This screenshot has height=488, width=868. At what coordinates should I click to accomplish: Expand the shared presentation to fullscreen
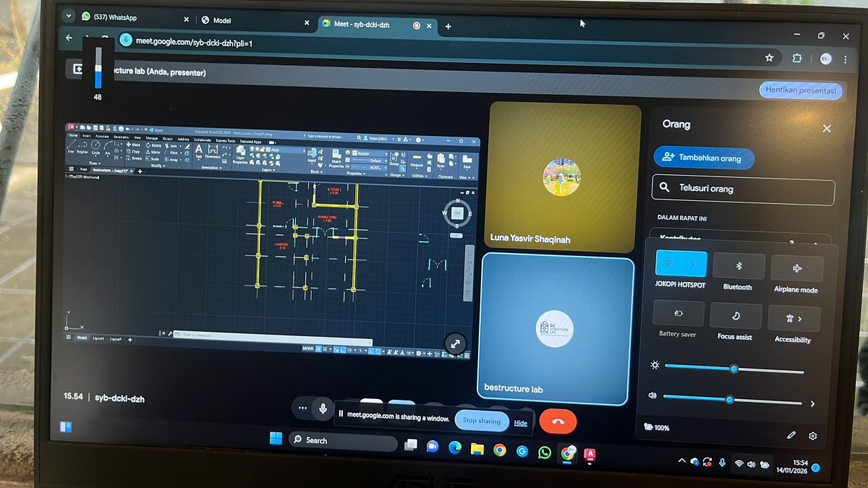point(455,343)
